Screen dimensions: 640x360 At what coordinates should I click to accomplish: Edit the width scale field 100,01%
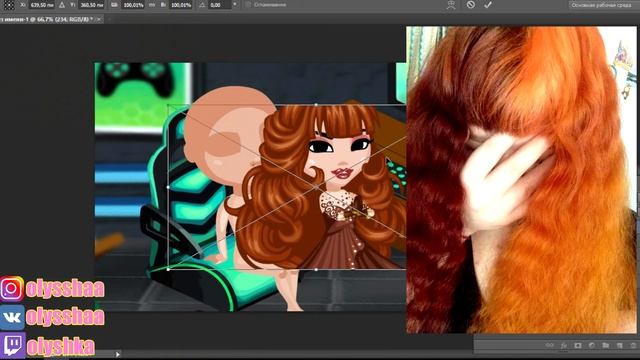click(x=134, y=5)
